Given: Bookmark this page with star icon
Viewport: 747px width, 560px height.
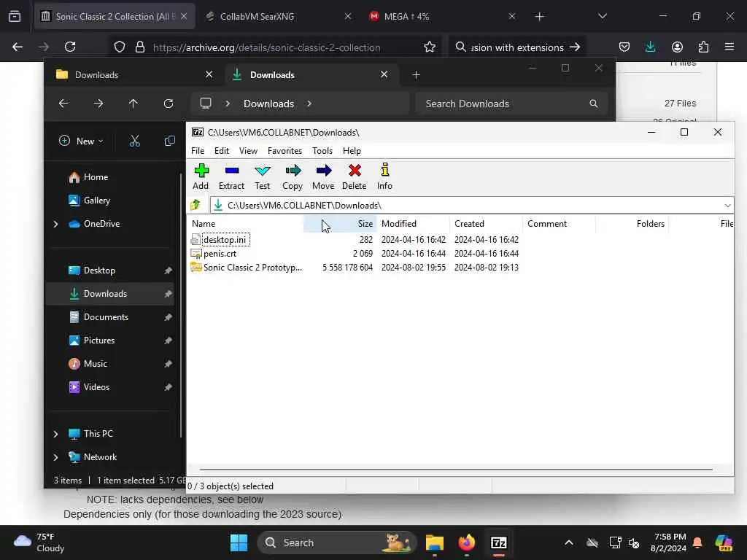Looking at the screenshot, I should coord(429,47).
